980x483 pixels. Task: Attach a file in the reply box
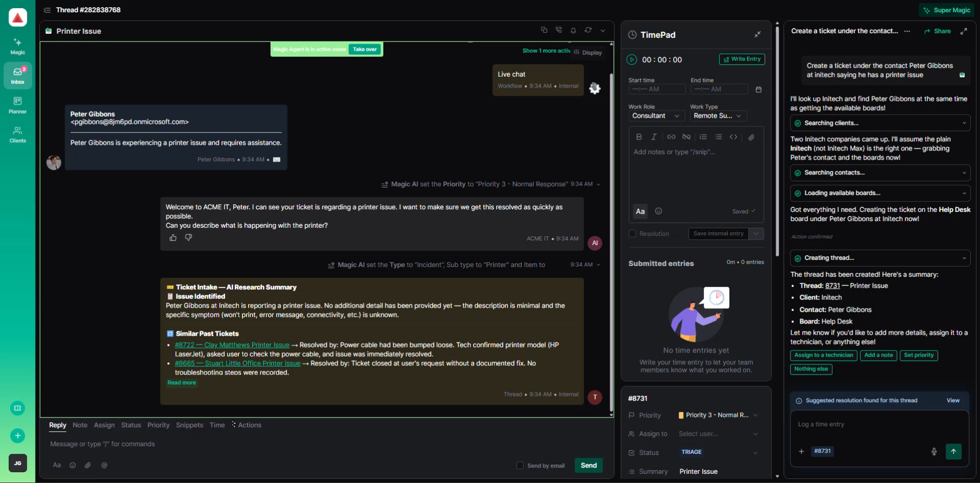[x=88, y=465]
